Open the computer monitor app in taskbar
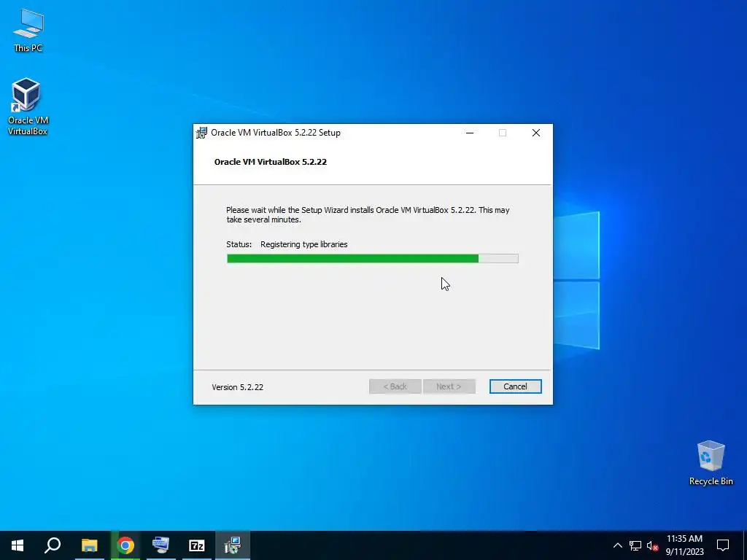 click(x=160, y=545)
